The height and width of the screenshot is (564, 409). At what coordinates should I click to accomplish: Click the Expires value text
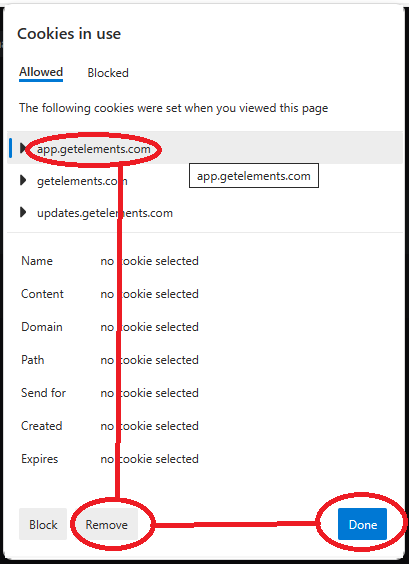(x=149, y=459)
